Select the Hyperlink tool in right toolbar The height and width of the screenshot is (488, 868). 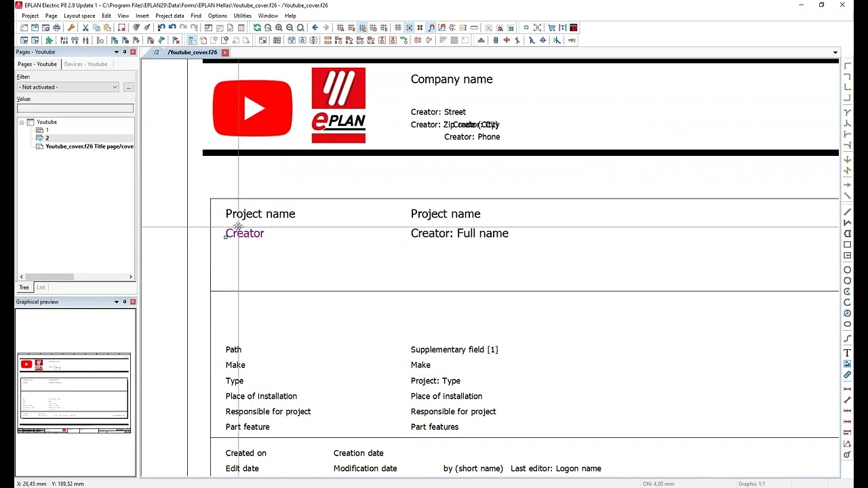pyautogui.click(x=848, y=375)
